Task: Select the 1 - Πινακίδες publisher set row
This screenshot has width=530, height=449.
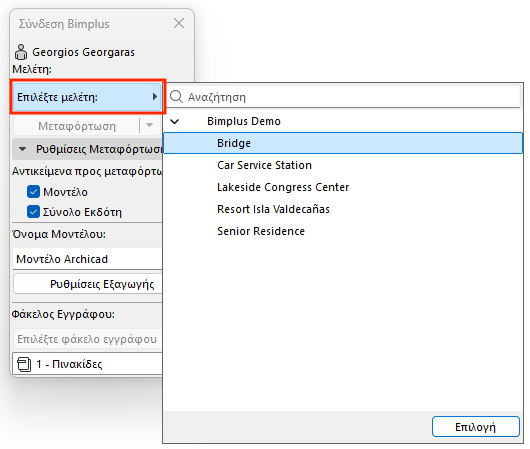Action: [x=87, y=364]
